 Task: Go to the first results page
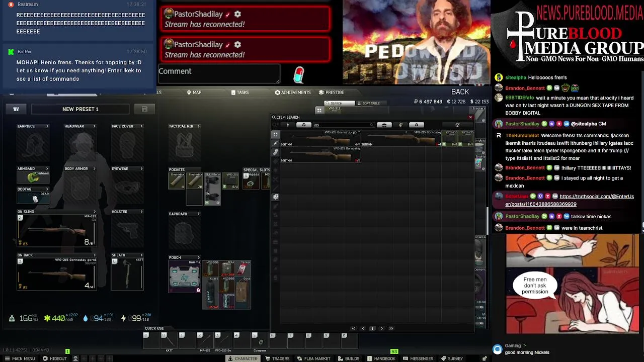click(353, 328)
